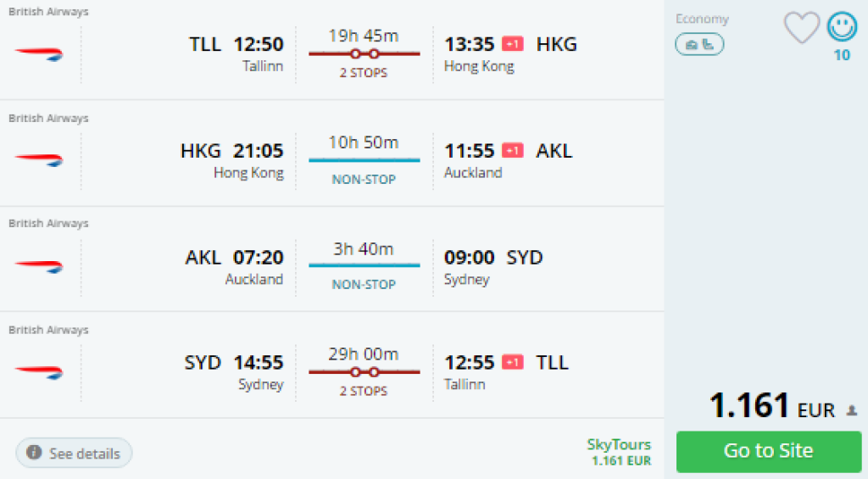Click the per-person icon beside the price
Screen dimensions: 868x479
point(851,410)
